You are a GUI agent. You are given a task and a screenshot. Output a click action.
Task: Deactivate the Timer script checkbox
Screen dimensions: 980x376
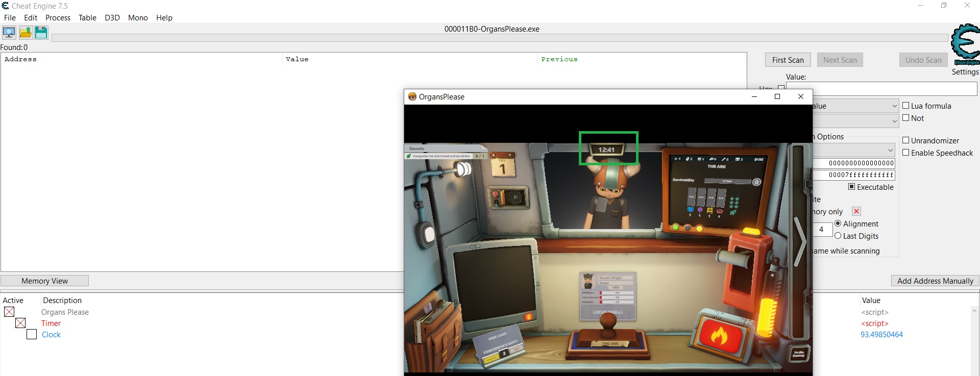coord(20,323)
